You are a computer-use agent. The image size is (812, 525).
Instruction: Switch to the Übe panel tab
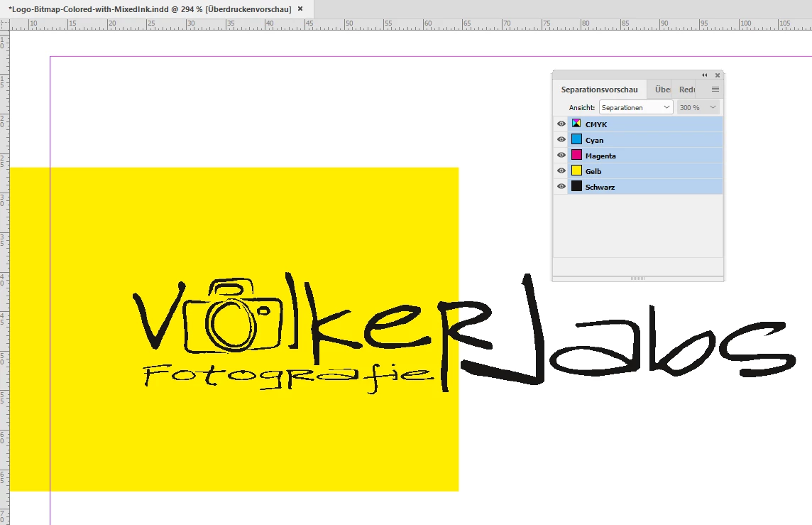click(661, 90)
